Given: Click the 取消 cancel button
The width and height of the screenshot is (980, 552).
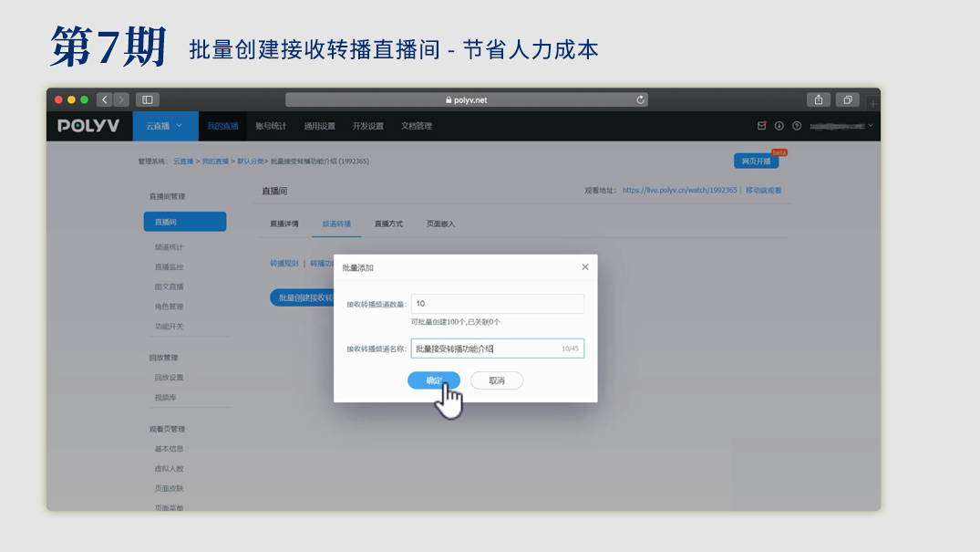Looking at the screenshot, I should point(496,380).
